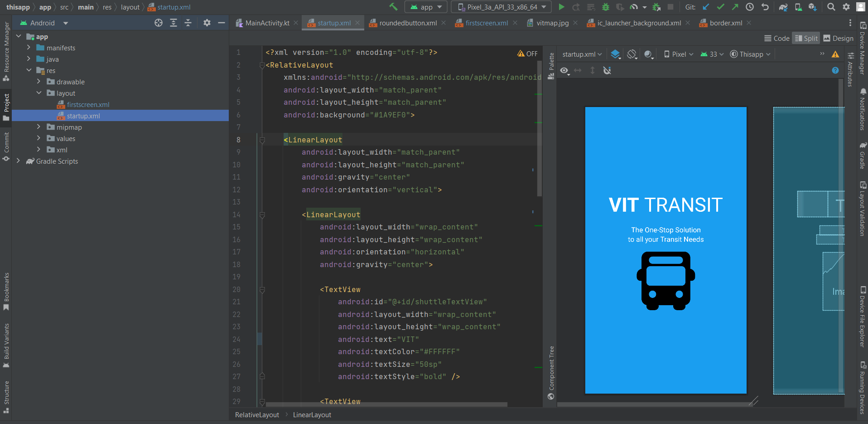868x424 pixels.
Task: Switch to the MainActivity.kt tab
Action: click(x=266, y=23)
